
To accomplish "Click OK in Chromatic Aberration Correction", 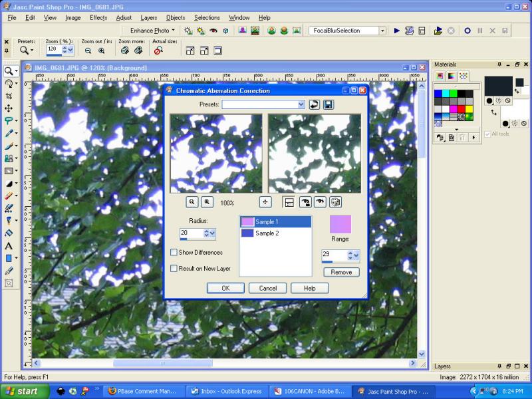I will (x=225, y=288).
